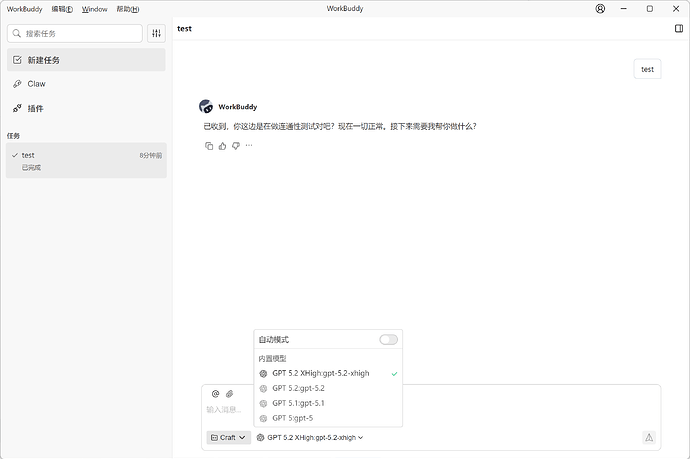Screen dimensions: 690x459
Task: Click the 任务 section heading
Action: 13,136
